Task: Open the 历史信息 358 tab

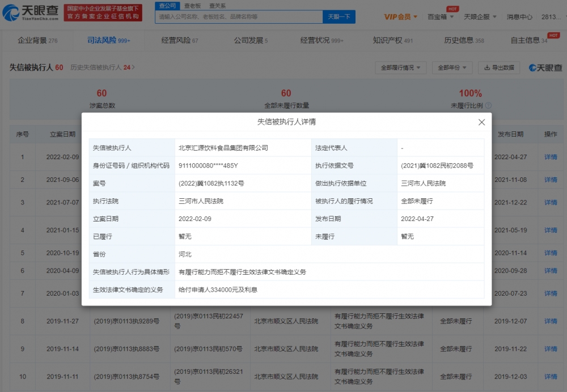Action: click(464, 40)
